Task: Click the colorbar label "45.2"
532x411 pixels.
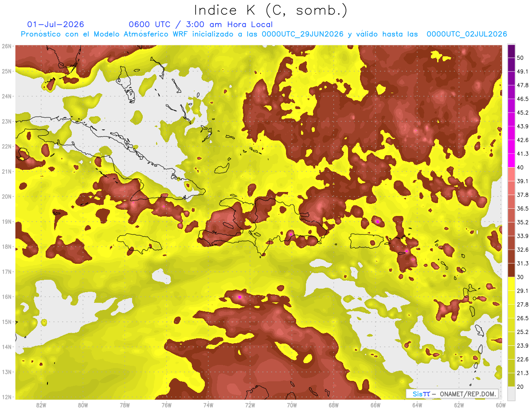Action: 522,113
